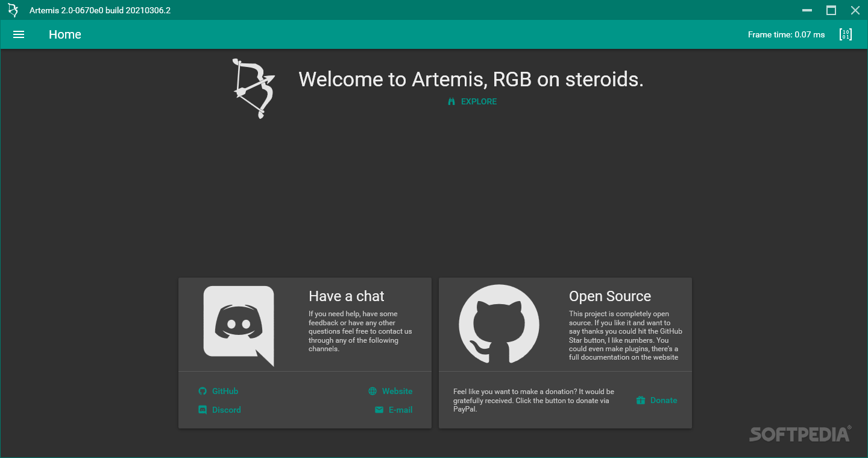Click the Artemis bow logo in the title bar
The height and width of the screenshot is (458, 868).
[13, 10]
